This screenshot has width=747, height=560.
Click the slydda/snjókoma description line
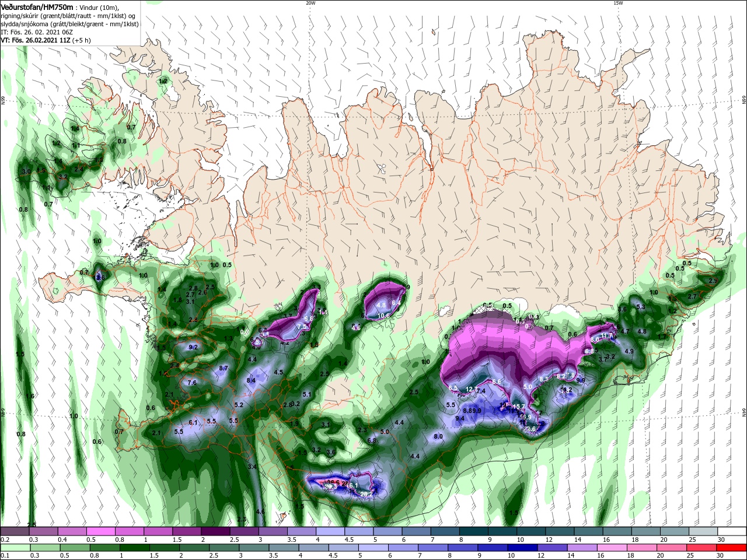coord(69,24)
